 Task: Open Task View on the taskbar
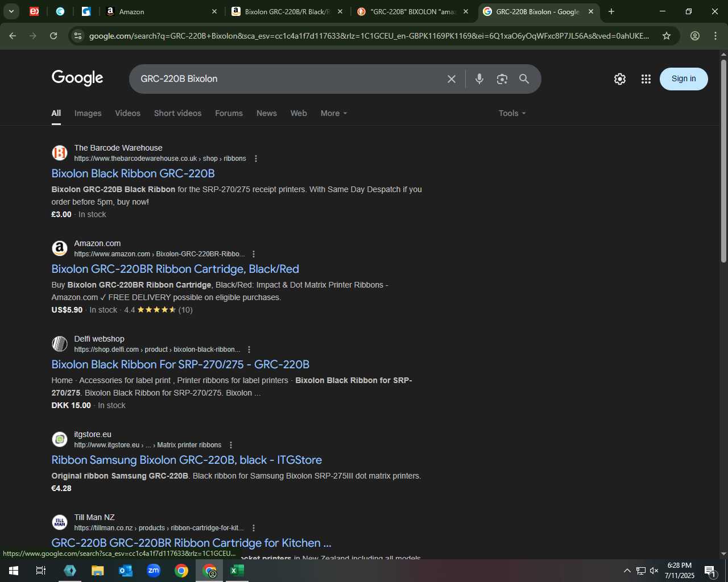pos(41,571)
